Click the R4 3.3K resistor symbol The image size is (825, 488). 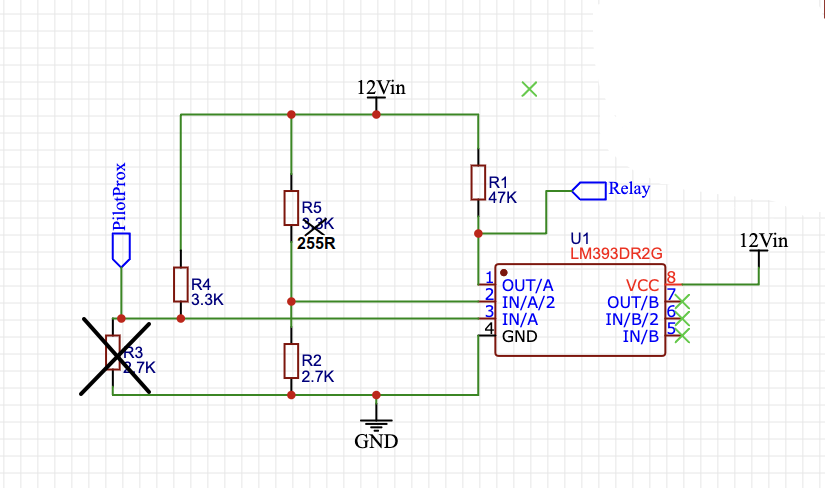[x=180, y=284]
